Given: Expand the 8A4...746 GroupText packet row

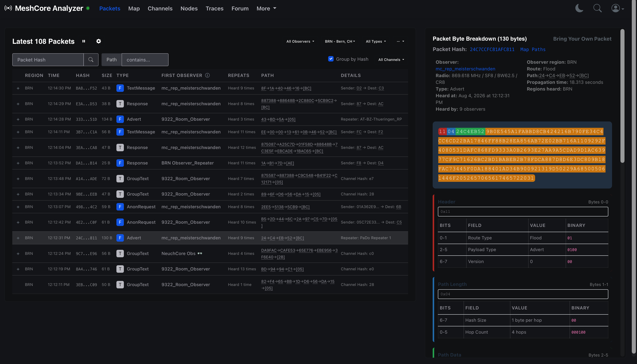Looking at the screenshot, I should [18, 269].
